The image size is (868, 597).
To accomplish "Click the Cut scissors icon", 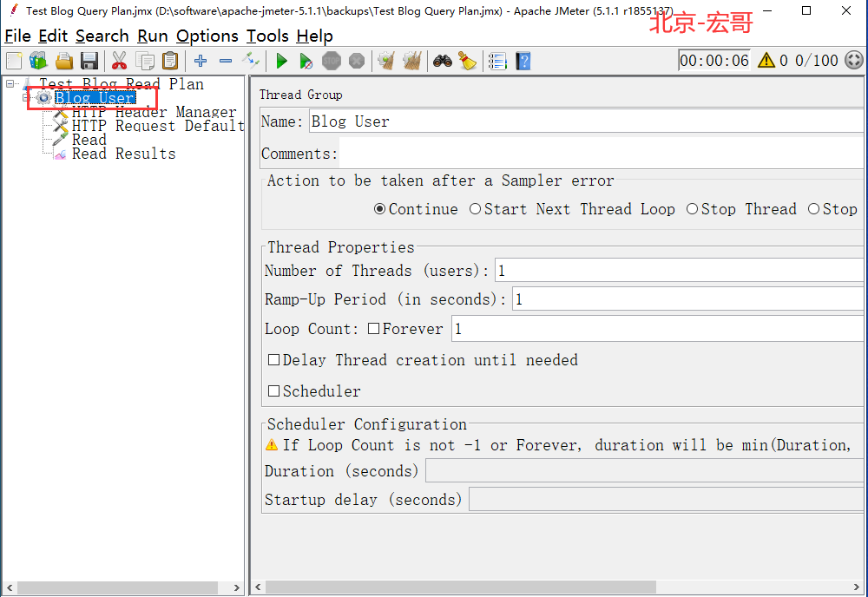I will (x=119, y=61).
